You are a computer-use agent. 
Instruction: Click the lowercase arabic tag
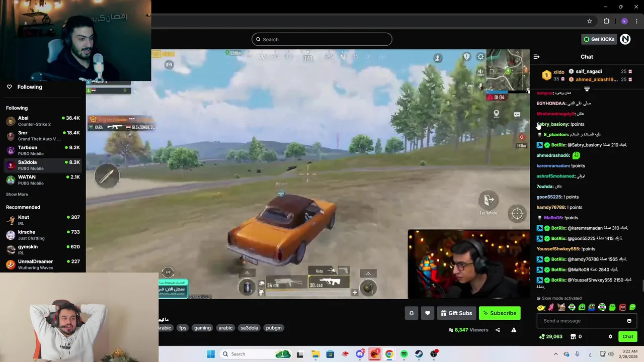pyautogui.click(x=225, y=328)
